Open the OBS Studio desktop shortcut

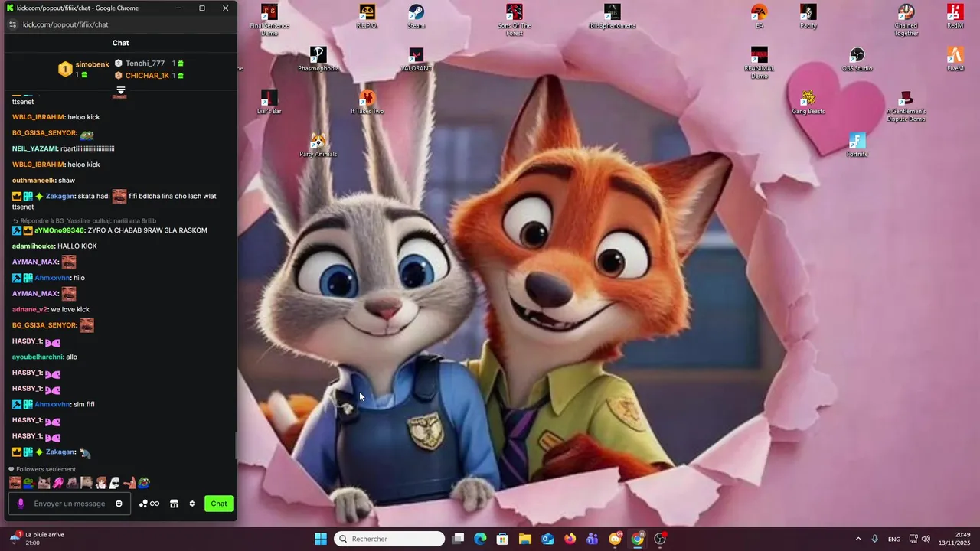857,59
